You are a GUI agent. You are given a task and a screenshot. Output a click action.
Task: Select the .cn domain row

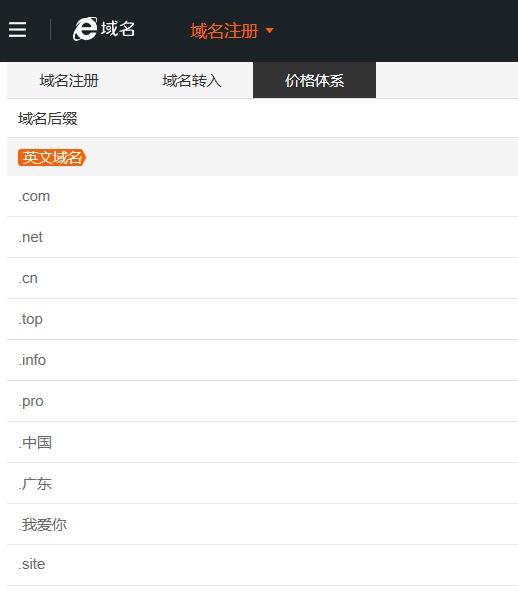pyautogui.click(x=262, y=278)
